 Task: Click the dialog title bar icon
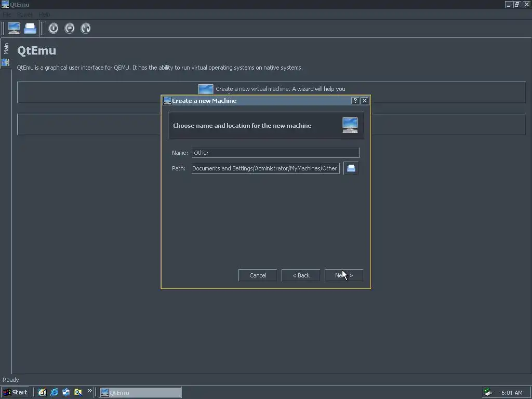click(167, 101)
